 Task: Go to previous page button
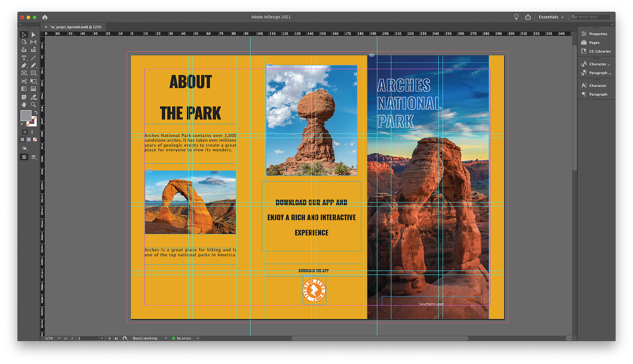pos(72,338)
